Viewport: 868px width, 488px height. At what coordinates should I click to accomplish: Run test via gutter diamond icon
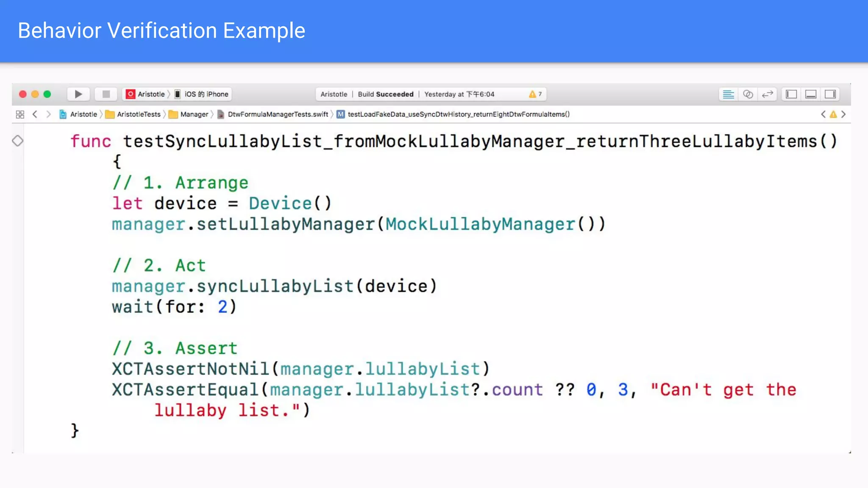click(x=17, y=141)
